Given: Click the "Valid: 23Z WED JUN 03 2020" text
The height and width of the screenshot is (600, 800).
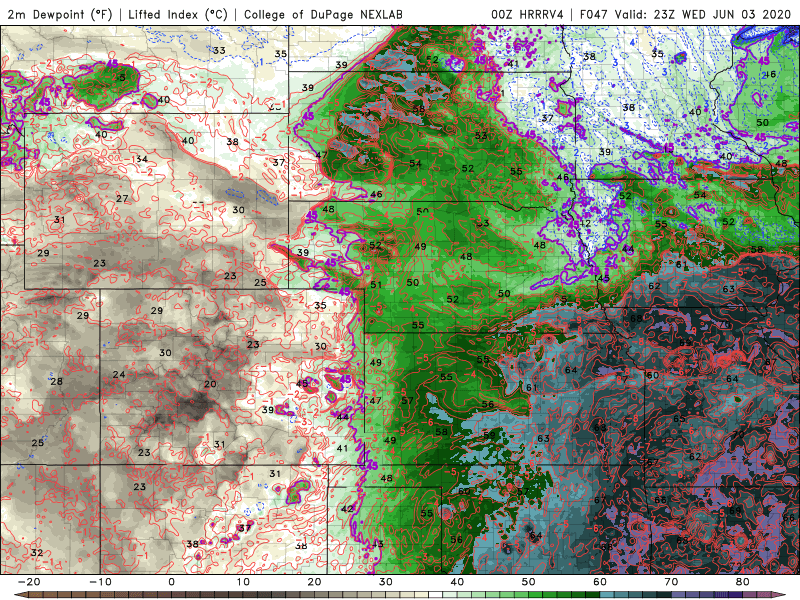Looking at the screenshot, I should point(705,14).
